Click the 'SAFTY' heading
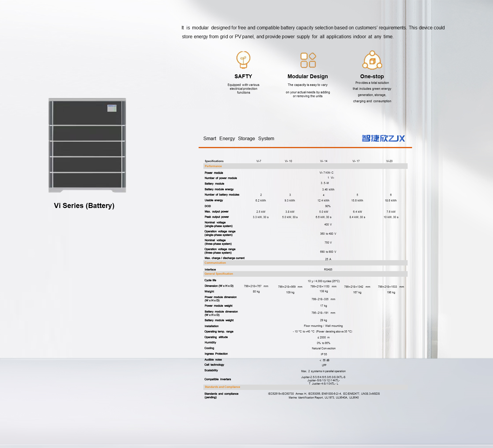493x448 pixels. 243,76
